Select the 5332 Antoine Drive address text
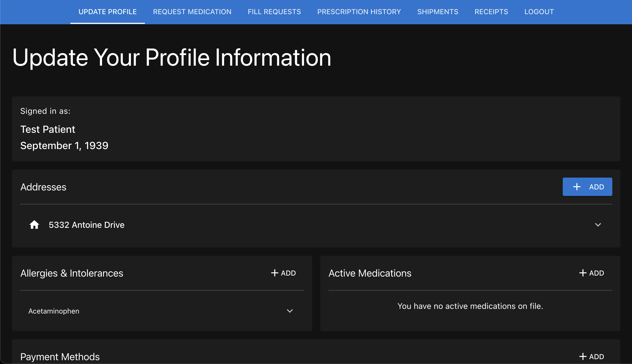632x364 pixels. [x=87, y=225]
